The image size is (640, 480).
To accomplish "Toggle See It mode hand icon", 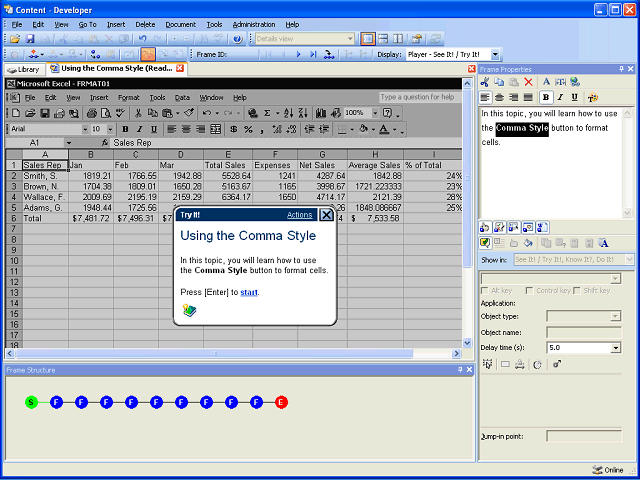I will click(x=485, y=227).
